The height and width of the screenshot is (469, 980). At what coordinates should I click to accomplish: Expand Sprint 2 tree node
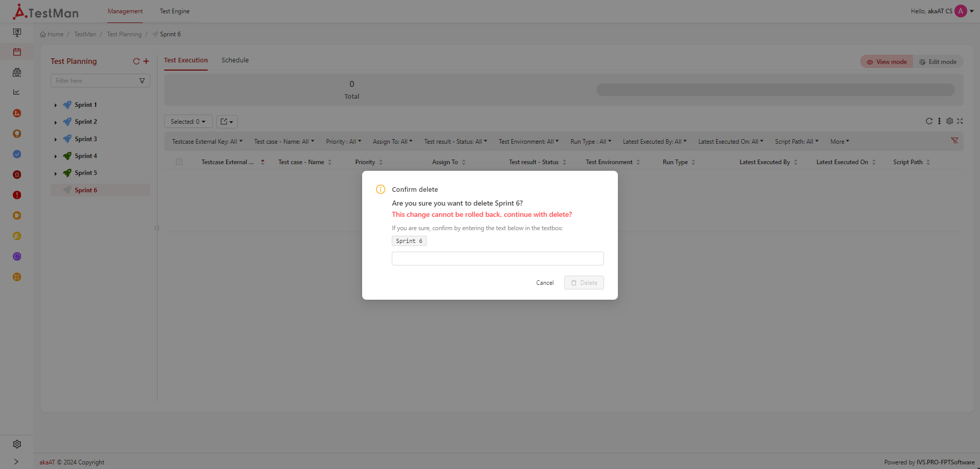coord(56,122)
